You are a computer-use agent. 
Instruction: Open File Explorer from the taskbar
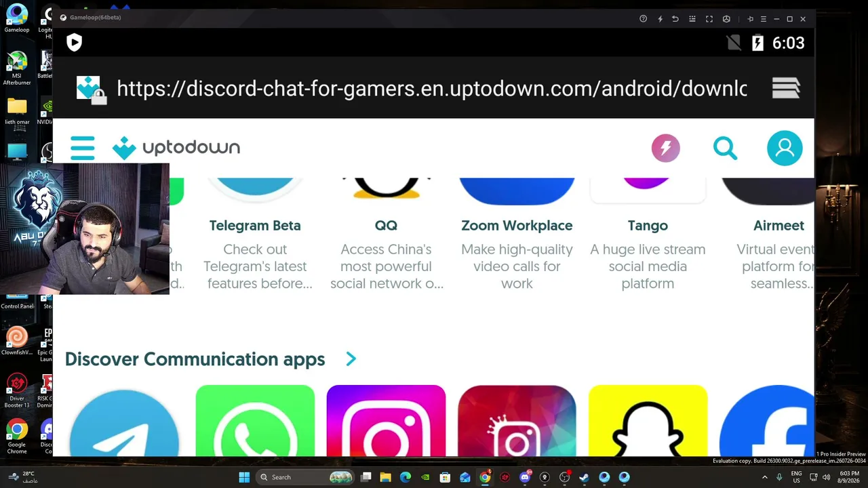tap(385, 477)
